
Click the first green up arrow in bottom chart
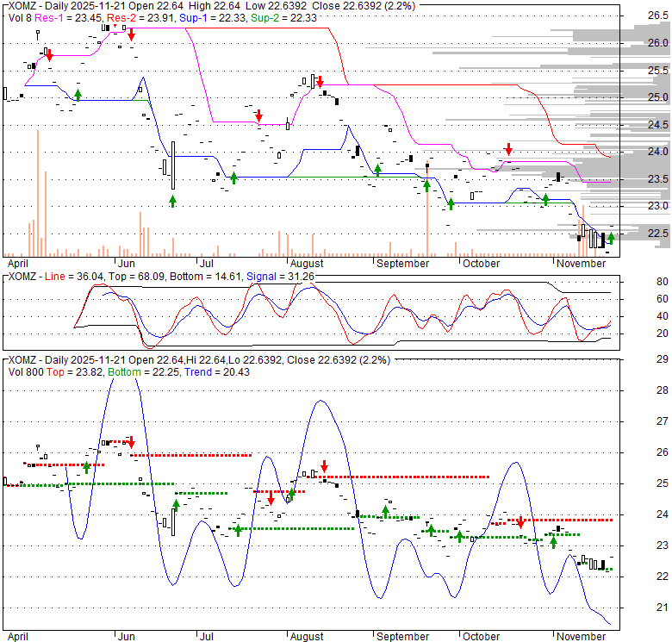pos(86,467)
